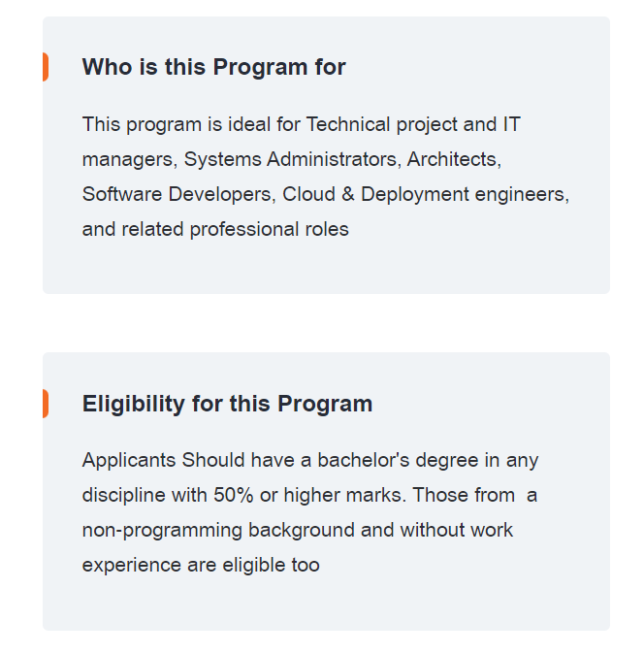
Task: Select the "Eligibility for this Program" heading
Action: point(227,404)
